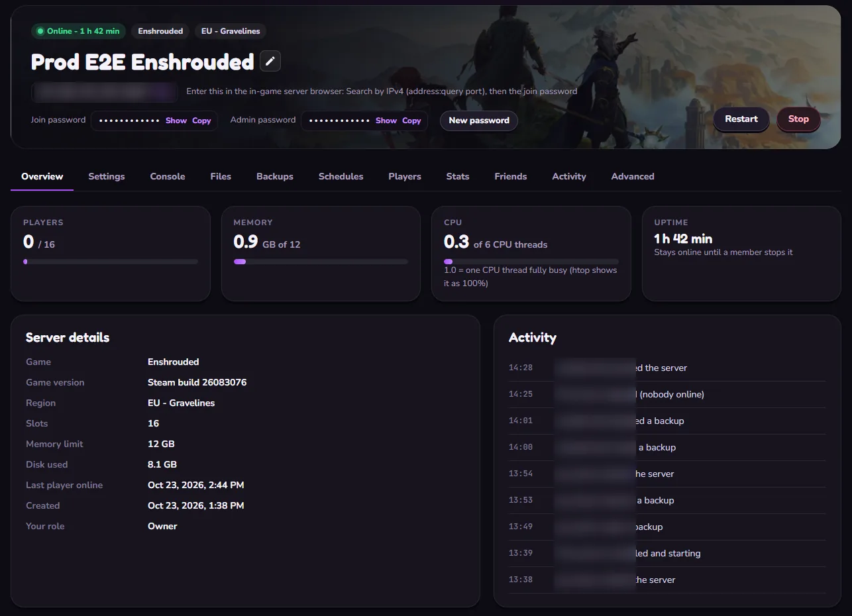This screenshot has width=852, height=616.
Task: Click the green Online status badge
Action: 78,31
